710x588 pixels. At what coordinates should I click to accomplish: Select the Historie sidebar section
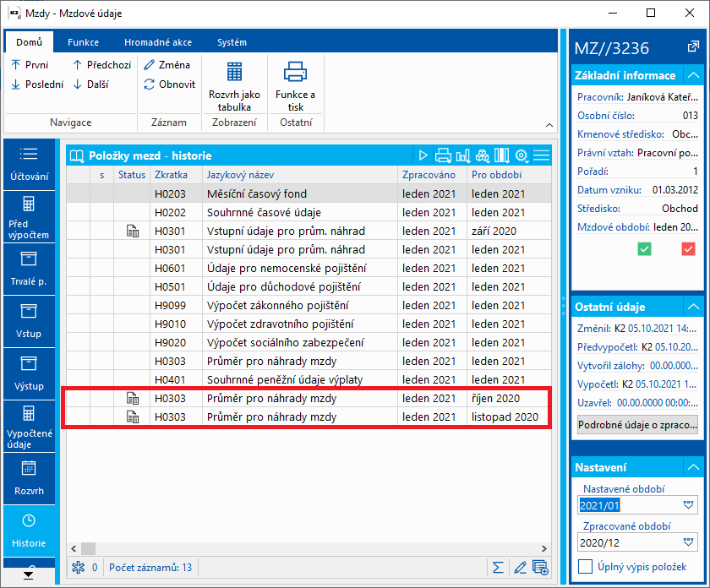[29, 531]
